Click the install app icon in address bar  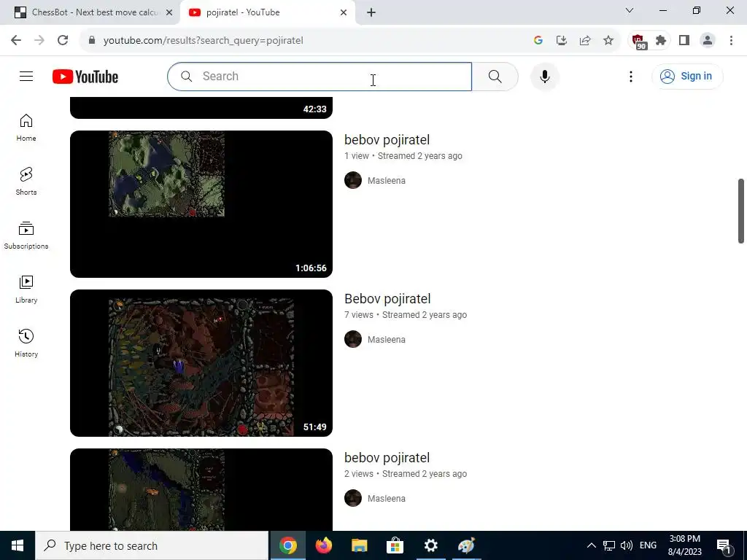coord(562,41)
